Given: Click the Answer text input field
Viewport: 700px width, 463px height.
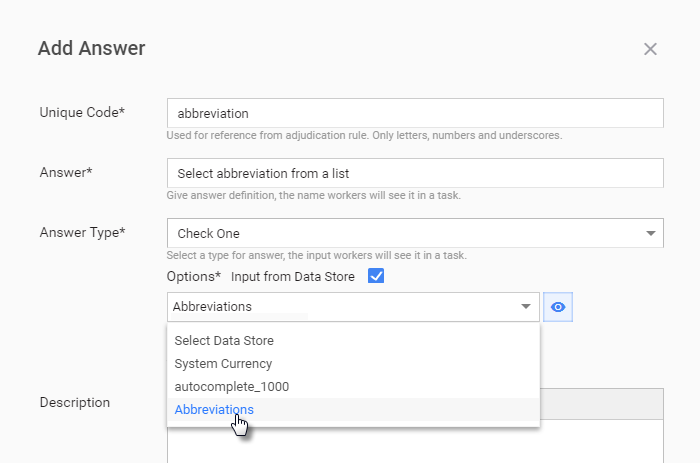Looking at the screenshot, I should pos(415,173).
